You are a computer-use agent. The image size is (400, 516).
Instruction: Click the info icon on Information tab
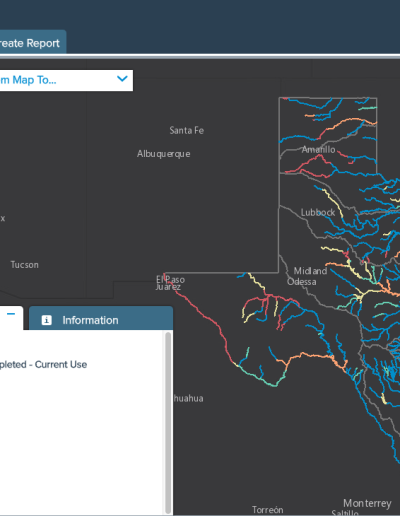click(46, 320)
